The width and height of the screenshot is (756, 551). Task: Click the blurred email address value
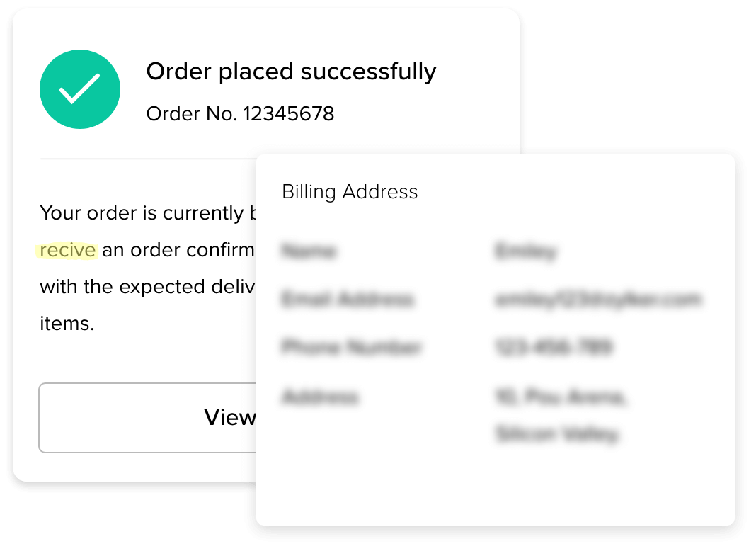point(598,300)
